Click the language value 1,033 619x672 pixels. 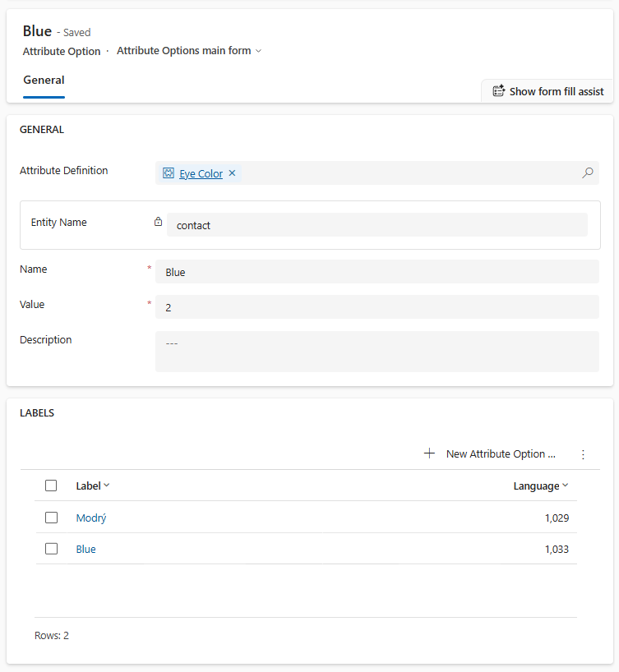[x=557, y=549]
